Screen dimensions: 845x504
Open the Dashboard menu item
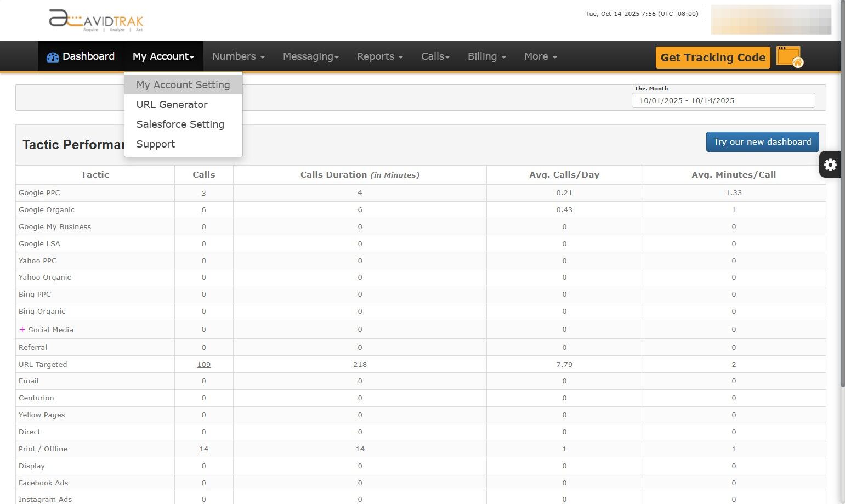coord(81,56)
